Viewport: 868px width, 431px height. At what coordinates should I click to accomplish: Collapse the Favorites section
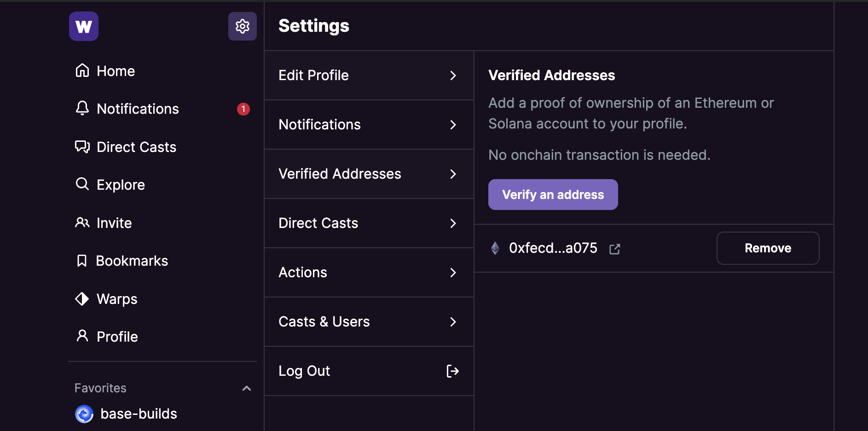click(x=247, y=388)
